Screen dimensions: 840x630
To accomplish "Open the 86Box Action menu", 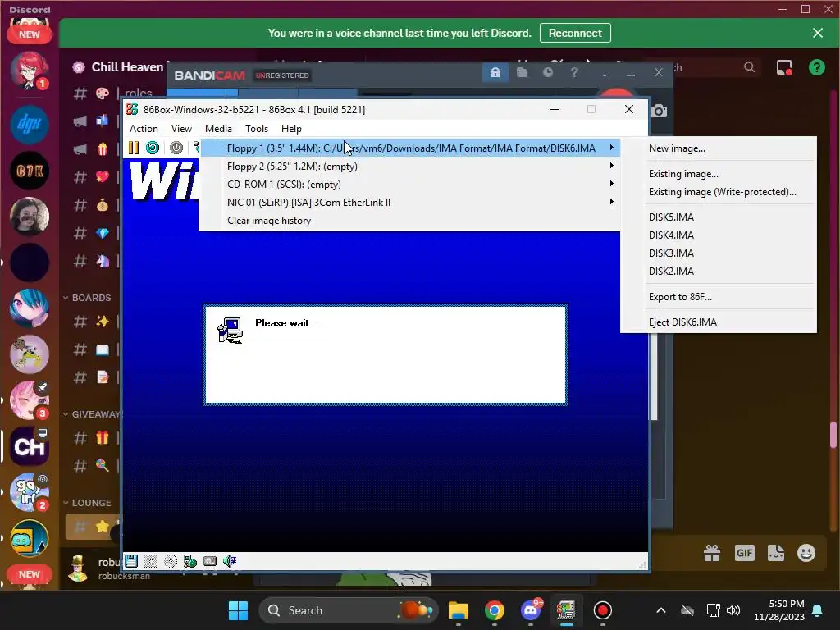I will coord(144,129).
